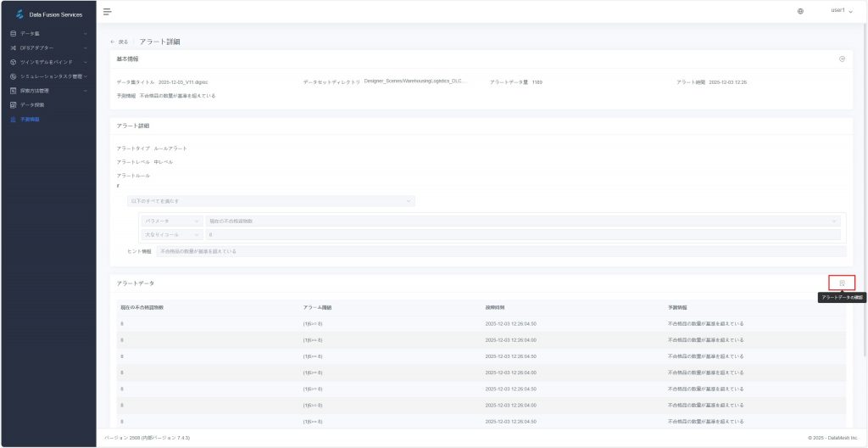This screenshot has width=868, height=448.
Task: Collapse the sidebar with the hamburger icon
Action: click(x=108, y=11)
